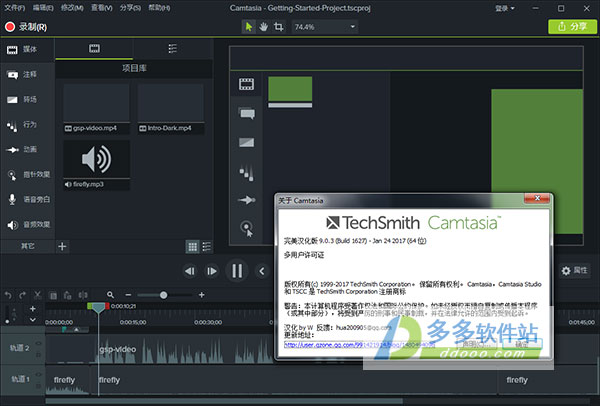Image resolution: width=600 pixels, height=406 pixels.
Task: Open the 语音旁白 voice narration panel
Action: [28, 199]
